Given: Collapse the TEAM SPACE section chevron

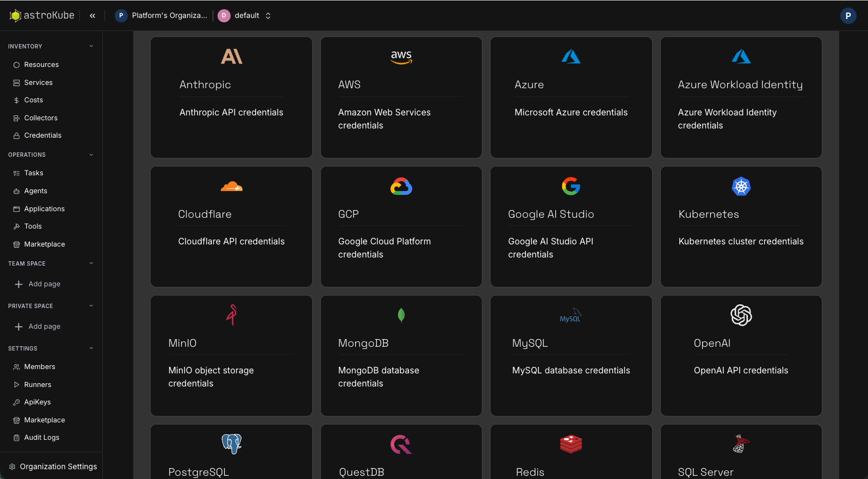Looking at the screenshot, I should click(x=91, y=263).
